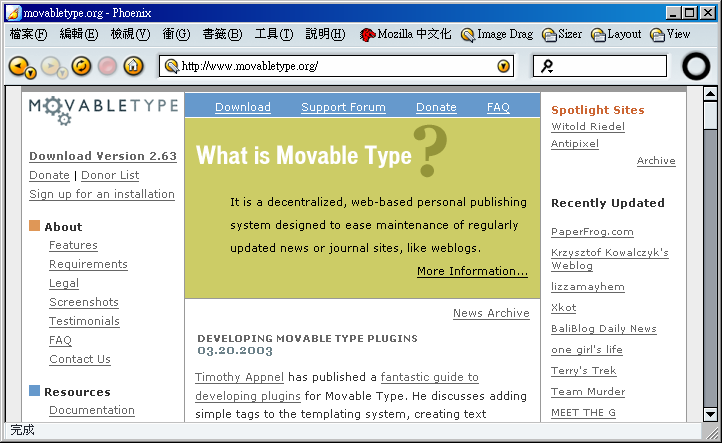Open PaperFrog.com recently updated link
The width and height of the screenshot is (722, 443).
pos(592,232)
